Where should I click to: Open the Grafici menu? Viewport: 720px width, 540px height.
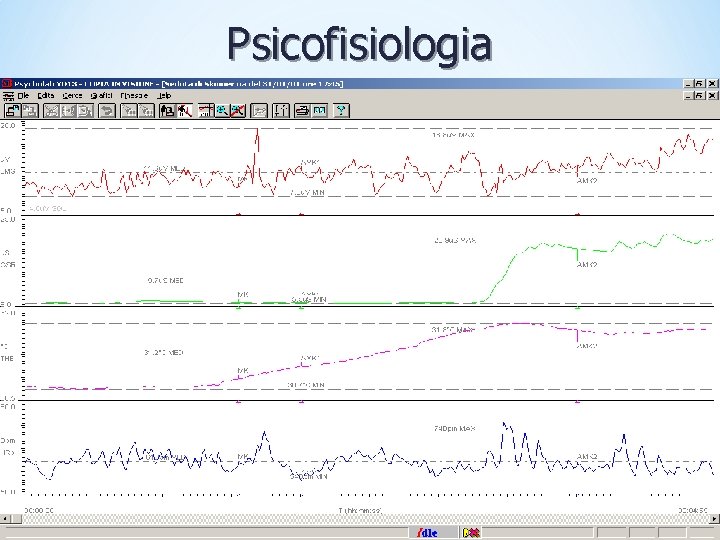click(x=101, y=96)
